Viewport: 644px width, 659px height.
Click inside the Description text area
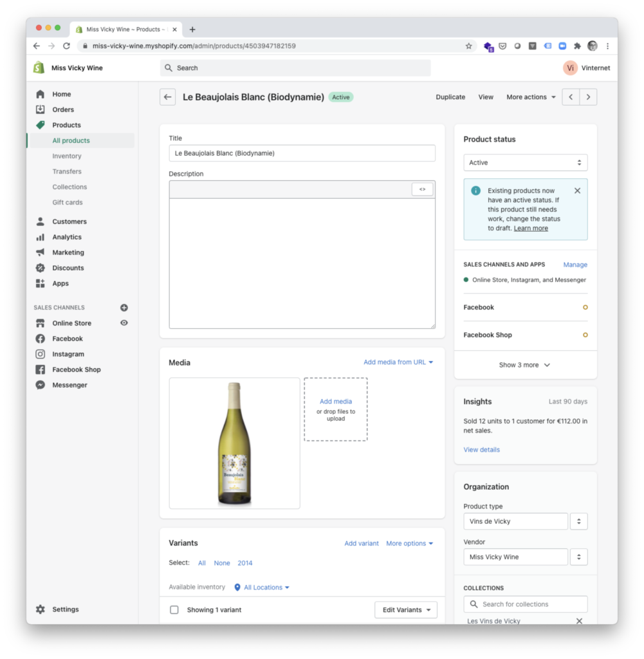click(302, 263)
